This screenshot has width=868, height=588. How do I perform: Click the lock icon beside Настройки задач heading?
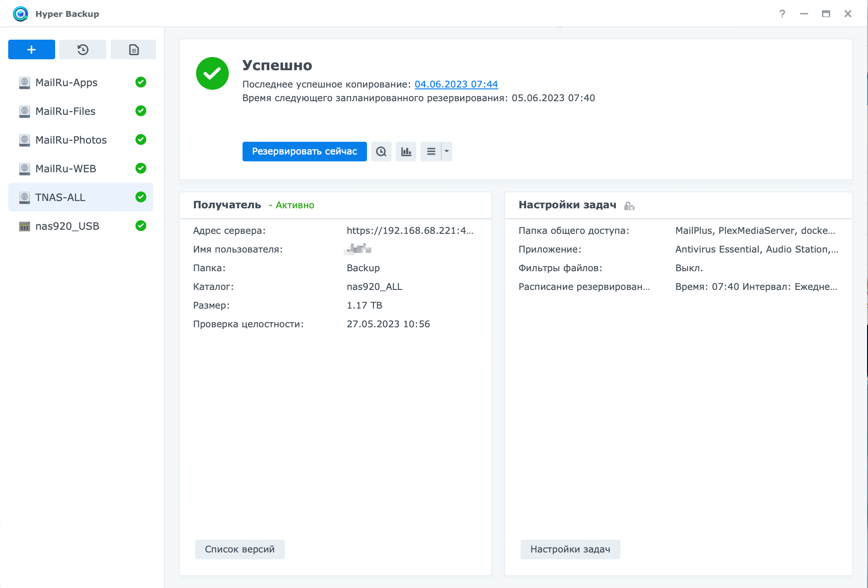coord(629,206)
